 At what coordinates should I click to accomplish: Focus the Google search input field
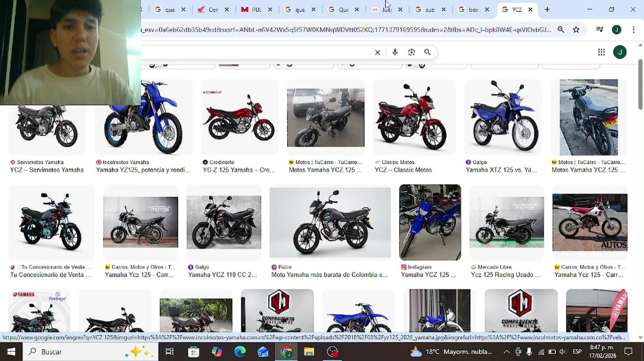click(x=256, y=52)
